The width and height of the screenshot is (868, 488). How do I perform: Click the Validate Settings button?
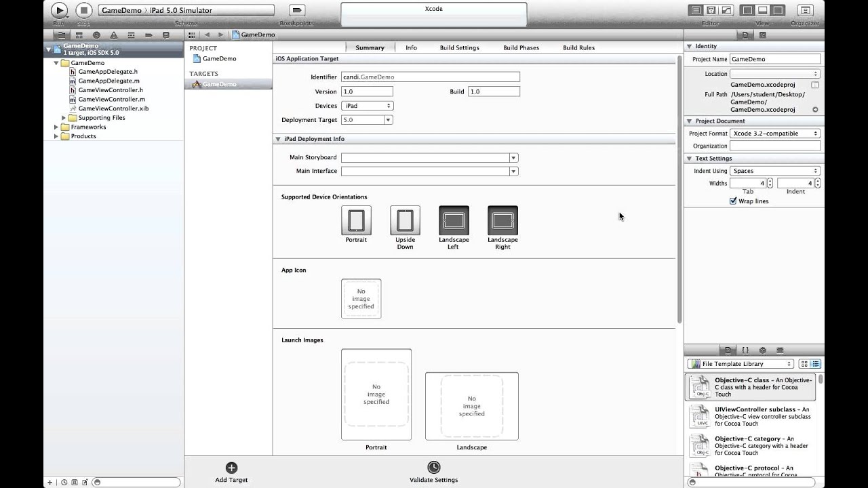(433, 472)
